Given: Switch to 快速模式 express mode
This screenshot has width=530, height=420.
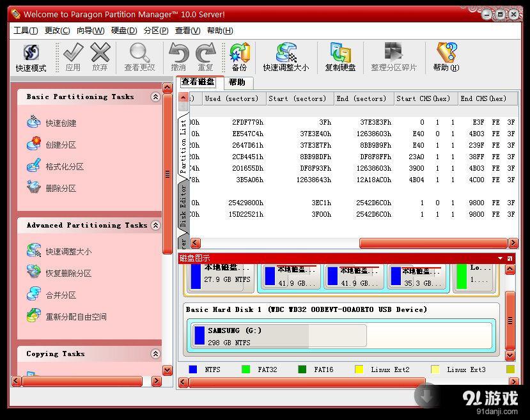Looking at the screenshot, I should point(31,58).
